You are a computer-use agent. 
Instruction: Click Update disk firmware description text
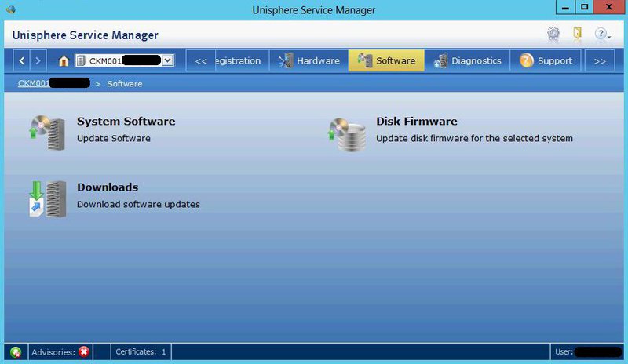(474, 139)
